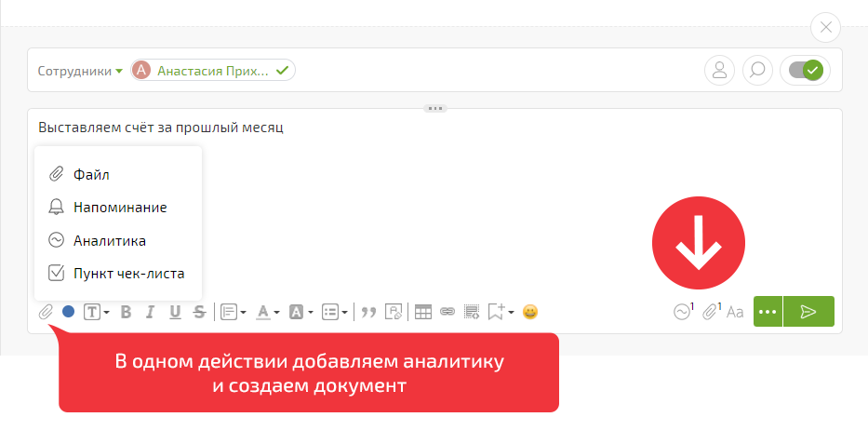Toggle underline text formatting

click(175, 312)
